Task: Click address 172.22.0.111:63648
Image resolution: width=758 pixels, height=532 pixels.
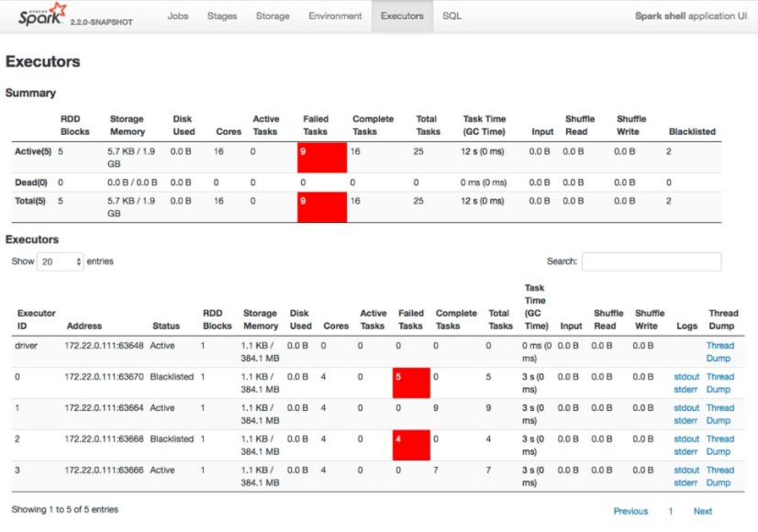Action: coord(104,346)
